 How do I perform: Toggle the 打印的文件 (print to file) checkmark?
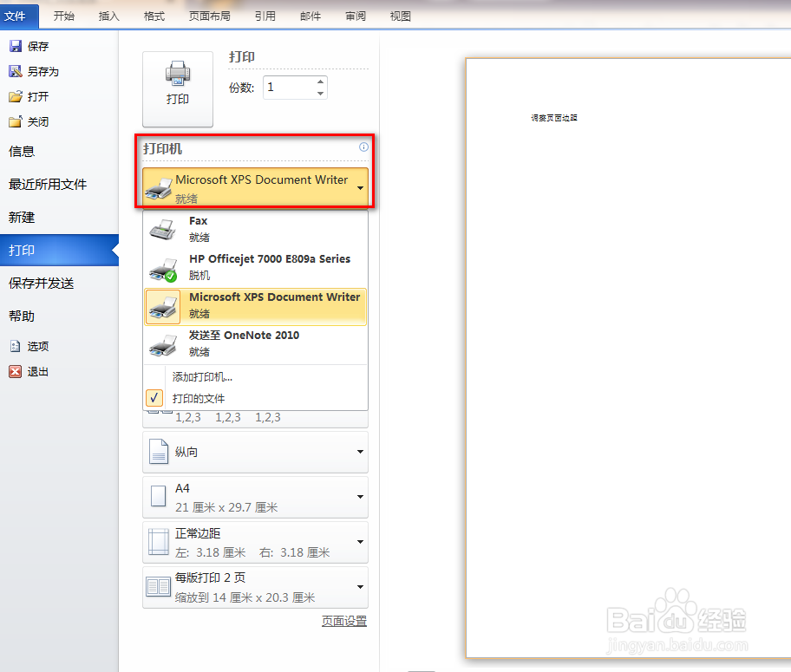click(x=154, y=398)
